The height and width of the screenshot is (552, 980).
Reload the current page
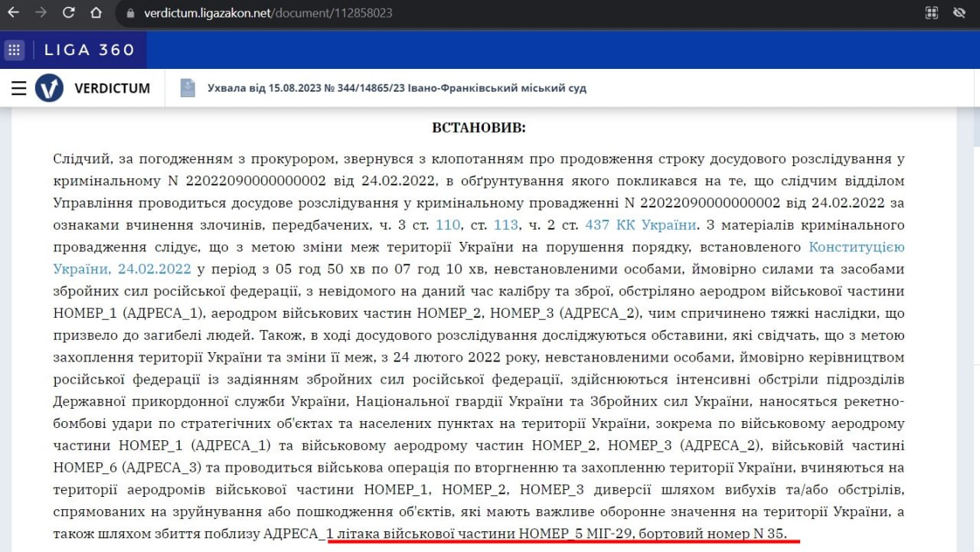[68, 13]
